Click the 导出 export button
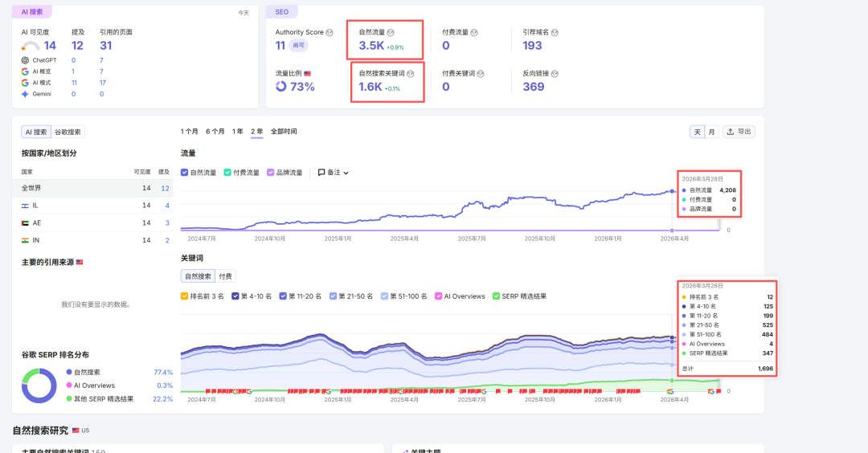This screenshot has width=868, height=453. (x=739, y=132)
